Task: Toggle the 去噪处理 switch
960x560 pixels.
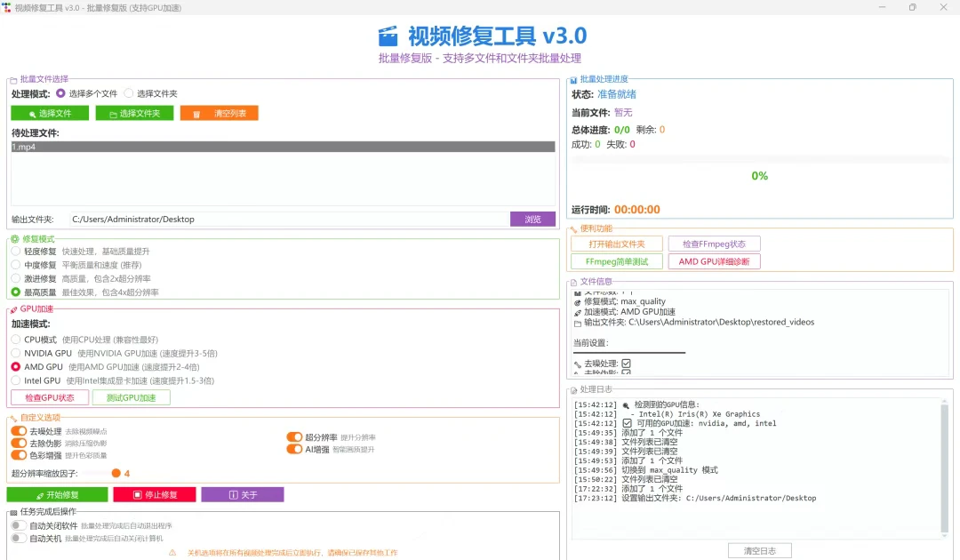Action: pyautogui.click(x=19, y=431)
